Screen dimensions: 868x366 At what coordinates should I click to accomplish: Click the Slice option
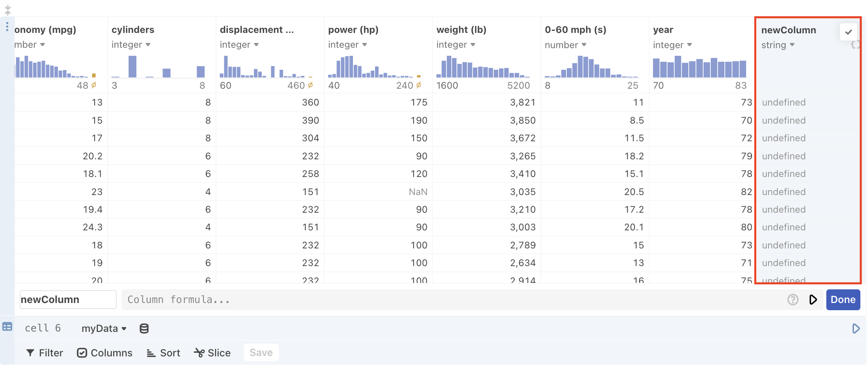coord(212,353)
